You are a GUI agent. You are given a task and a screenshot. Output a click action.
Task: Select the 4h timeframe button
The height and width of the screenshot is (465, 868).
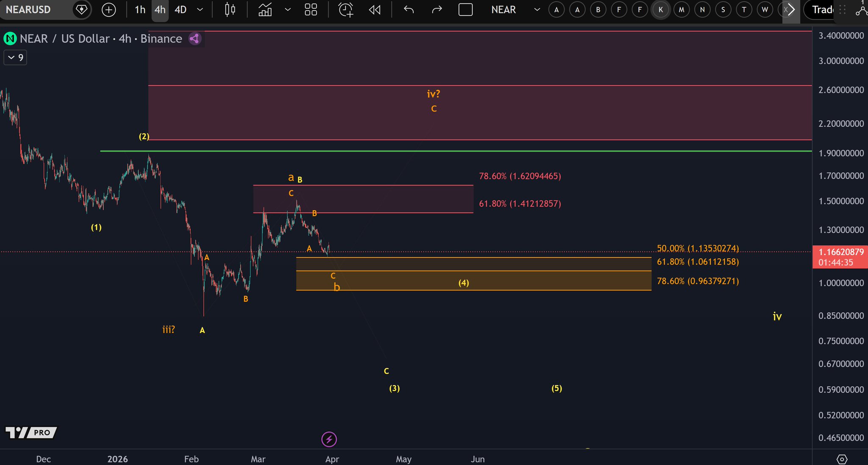[160, 9]
